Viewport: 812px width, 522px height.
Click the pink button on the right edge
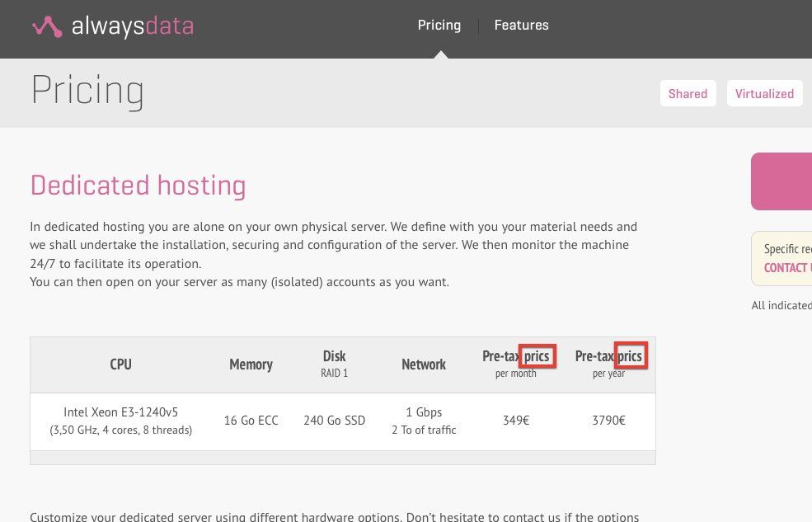[x=781, y=181]
